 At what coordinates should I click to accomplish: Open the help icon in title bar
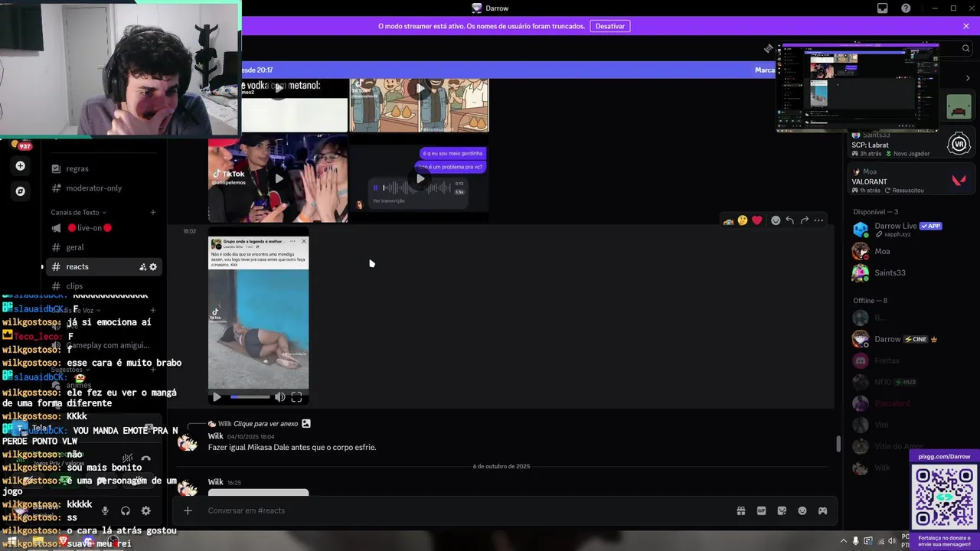point(906,8)
